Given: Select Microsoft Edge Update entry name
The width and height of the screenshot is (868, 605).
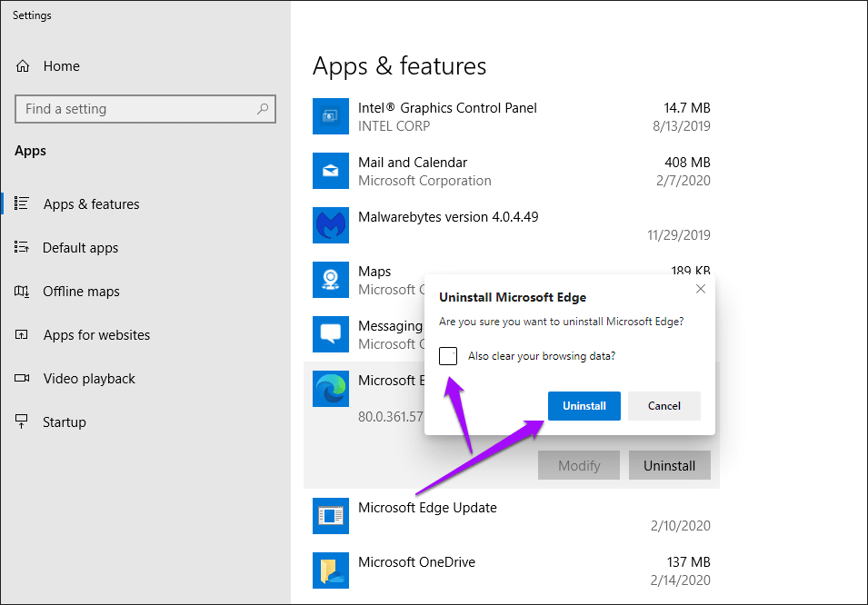Looking at the screenshot, I should pyautogui.click(x=427, y=508).
